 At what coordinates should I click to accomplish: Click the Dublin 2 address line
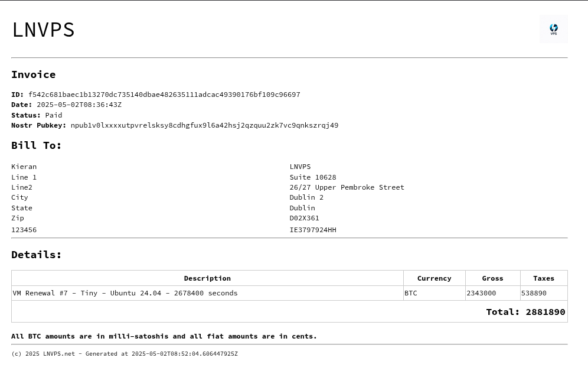click(x=306, y=197)
